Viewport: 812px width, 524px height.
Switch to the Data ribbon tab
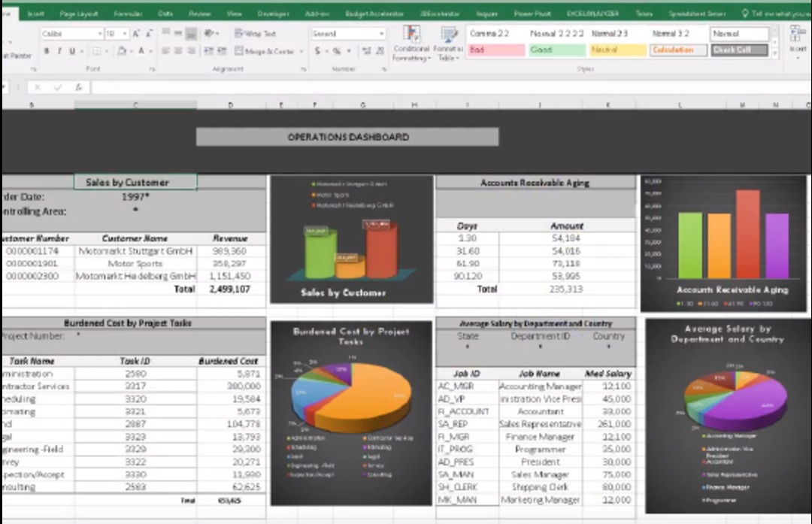[165, 14]
